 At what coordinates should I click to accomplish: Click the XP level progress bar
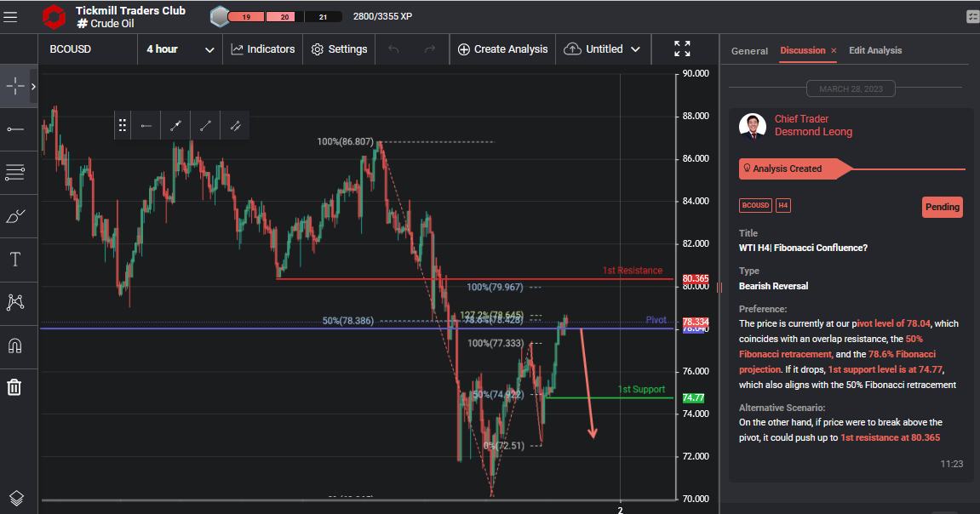point(284,17)
